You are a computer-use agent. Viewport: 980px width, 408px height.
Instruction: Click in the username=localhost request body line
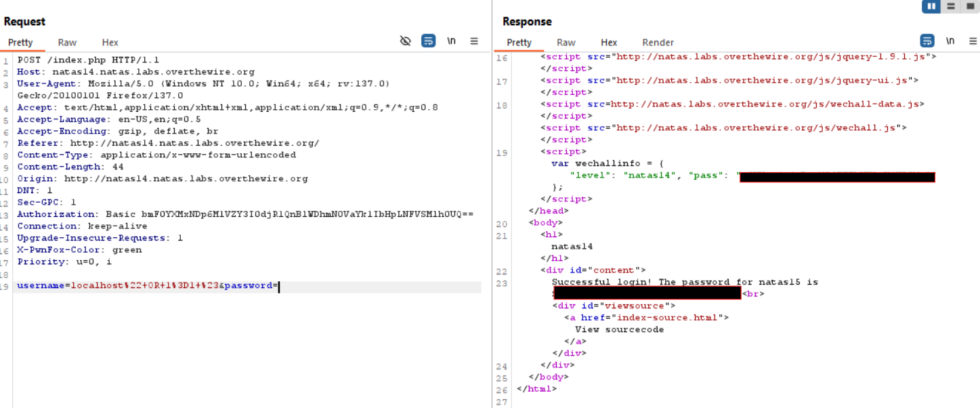(148, 286)
